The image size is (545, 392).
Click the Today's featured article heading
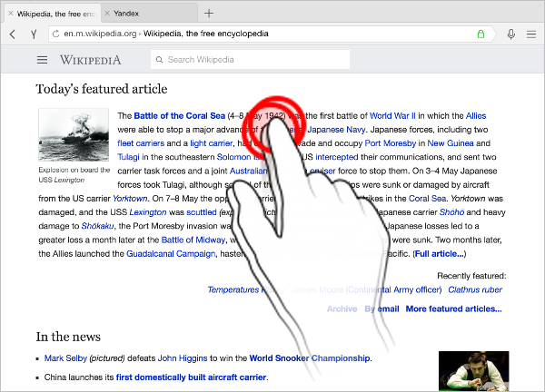coord(102,89)
